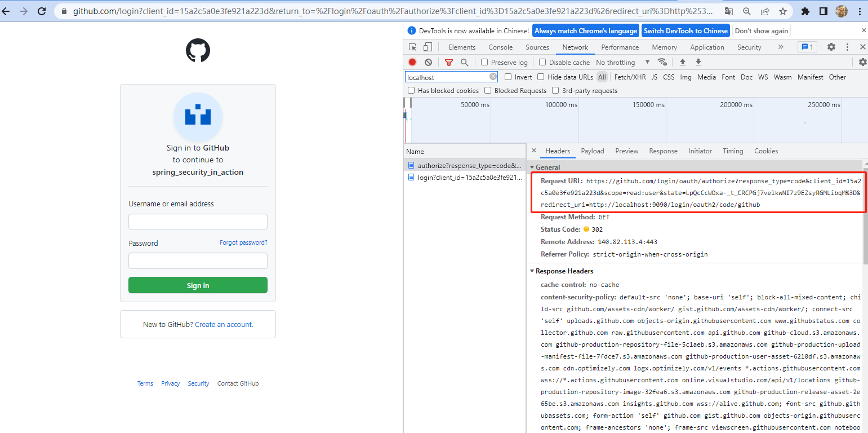The height and width of the screenshot is (433, 868).
Task: Toggle the device toolbar icon
Action: 428,47
